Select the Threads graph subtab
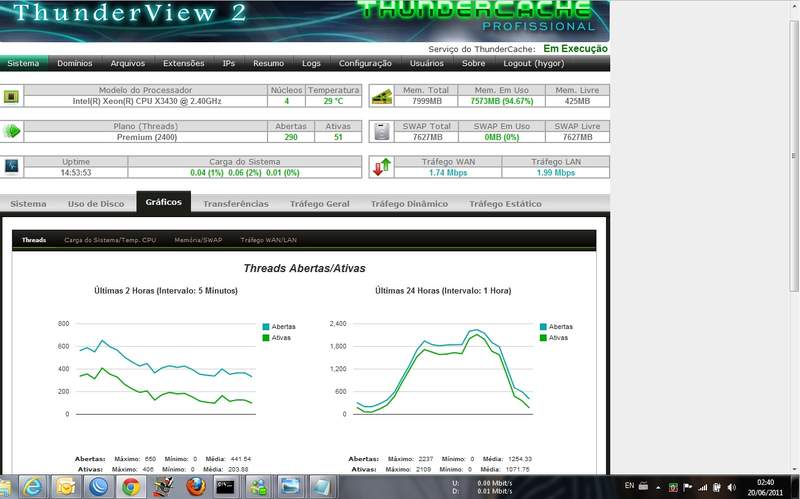The width and height of the screenshot is (800, 499). pos(34,240)
